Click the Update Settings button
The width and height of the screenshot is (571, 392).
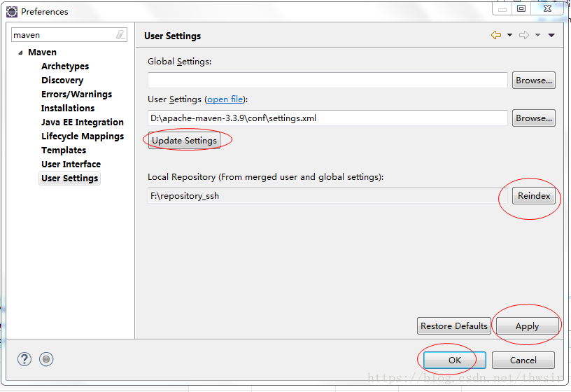click(x=184, y=141)
